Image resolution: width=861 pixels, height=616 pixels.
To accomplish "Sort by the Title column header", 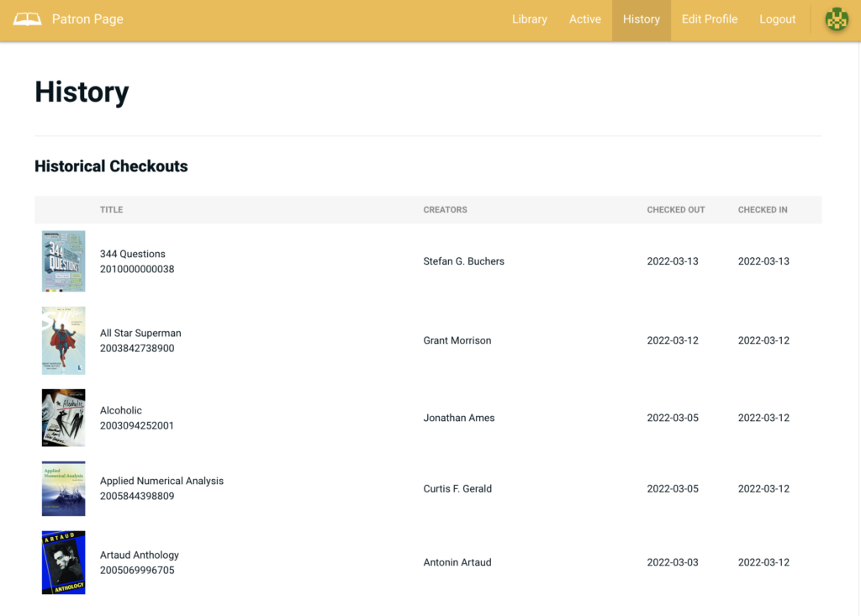I will tap(111, 209).
